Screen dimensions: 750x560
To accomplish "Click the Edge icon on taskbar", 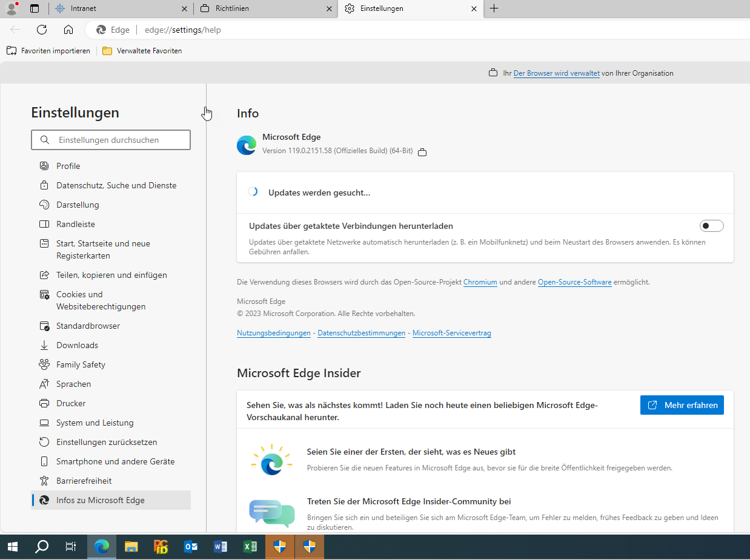I will (101, 547).
